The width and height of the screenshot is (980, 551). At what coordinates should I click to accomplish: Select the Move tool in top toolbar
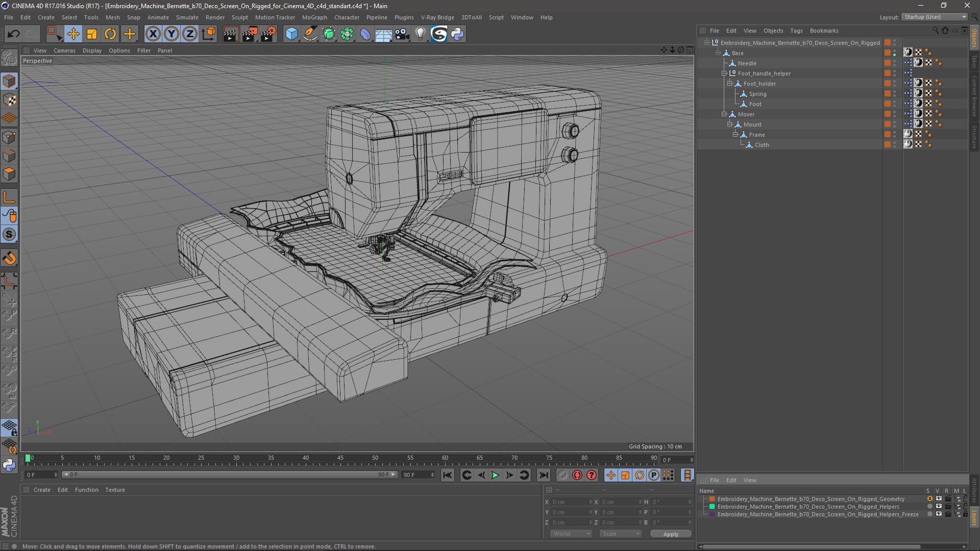tap(73, 34)
